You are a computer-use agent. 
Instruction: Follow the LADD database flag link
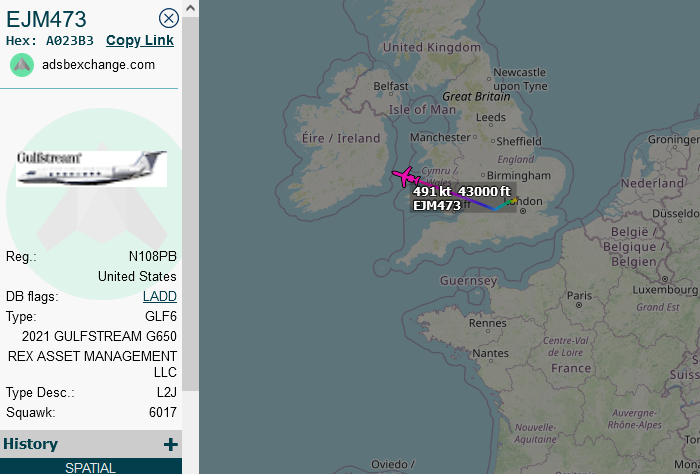pyautogui.click(x=160, y=296)
